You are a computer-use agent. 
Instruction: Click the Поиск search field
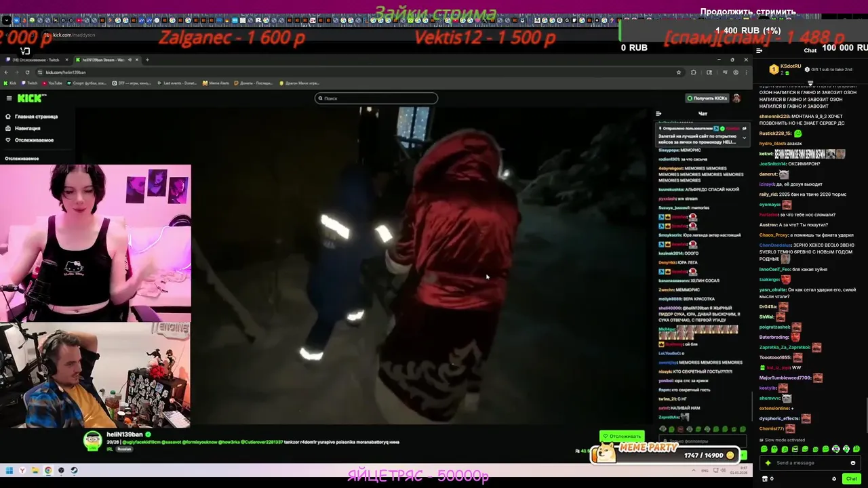coord(376,98)
